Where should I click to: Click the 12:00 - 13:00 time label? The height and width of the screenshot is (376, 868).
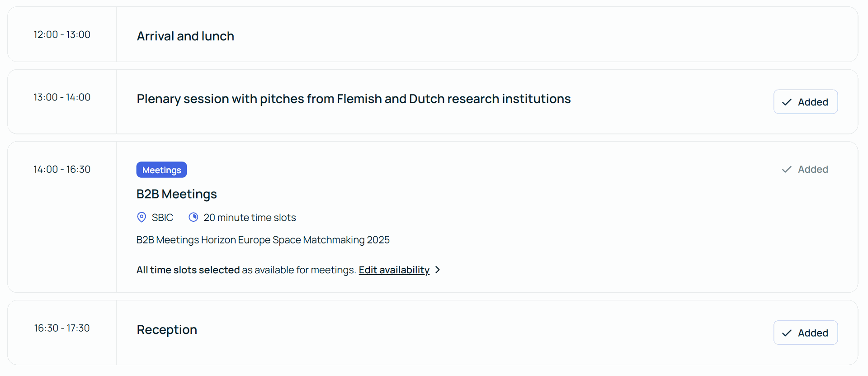tap(62, 34)
